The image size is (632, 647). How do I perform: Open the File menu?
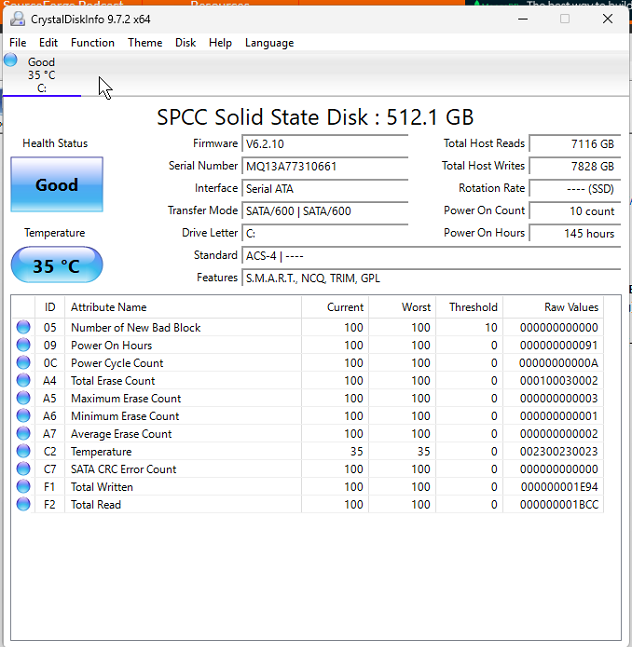tap(18, 43)
